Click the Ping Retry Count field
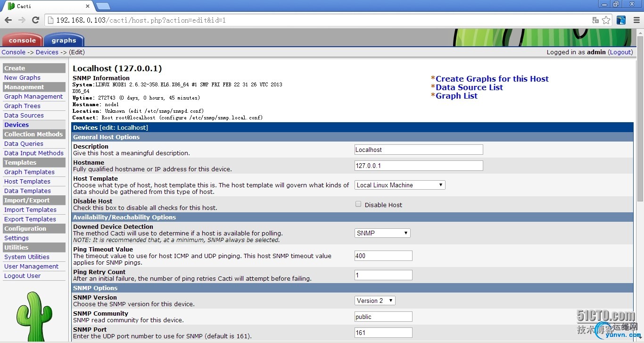644x343 pixels. pos(383,275)
